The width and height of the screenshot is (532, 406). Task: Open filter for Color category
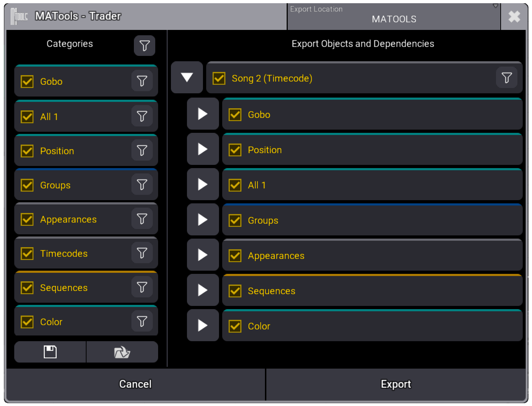click(142, 321)
